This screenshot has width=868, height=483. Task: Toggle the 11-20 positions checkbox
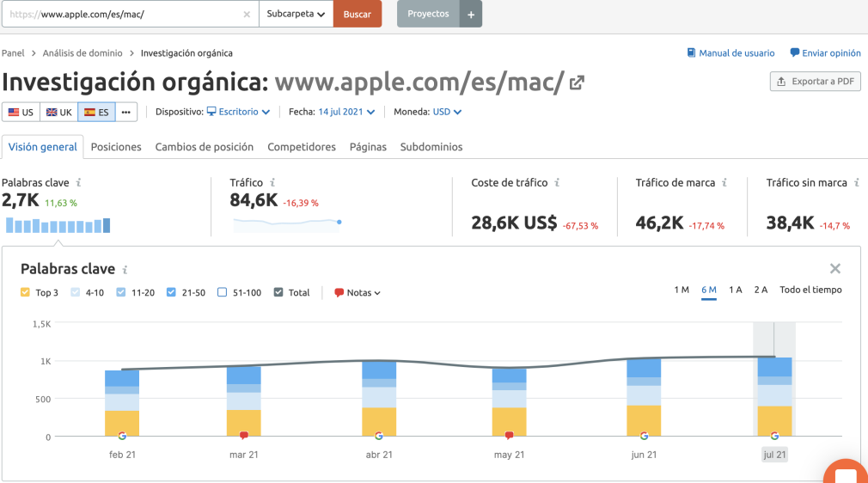click(120, 292)
